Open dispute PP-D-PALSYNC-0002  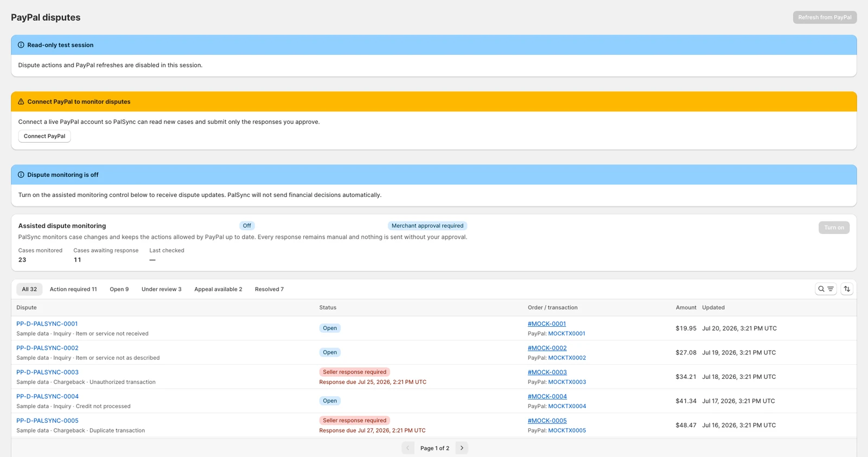(47, 348)
